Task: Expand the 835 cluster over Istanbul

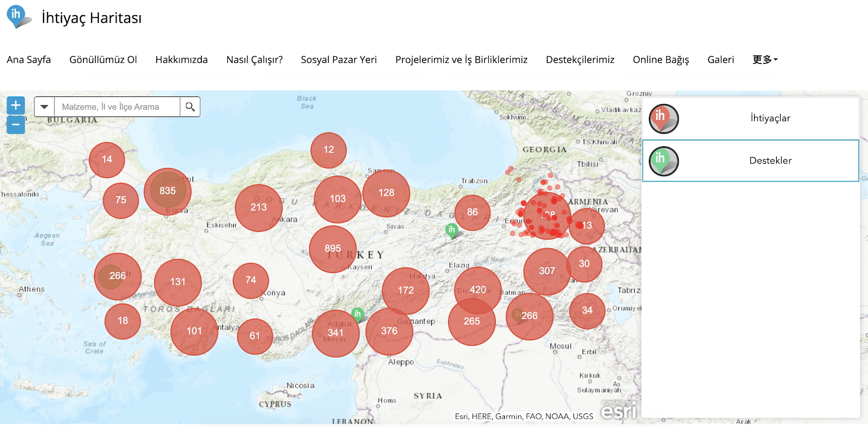Action: tap(168, 191)
